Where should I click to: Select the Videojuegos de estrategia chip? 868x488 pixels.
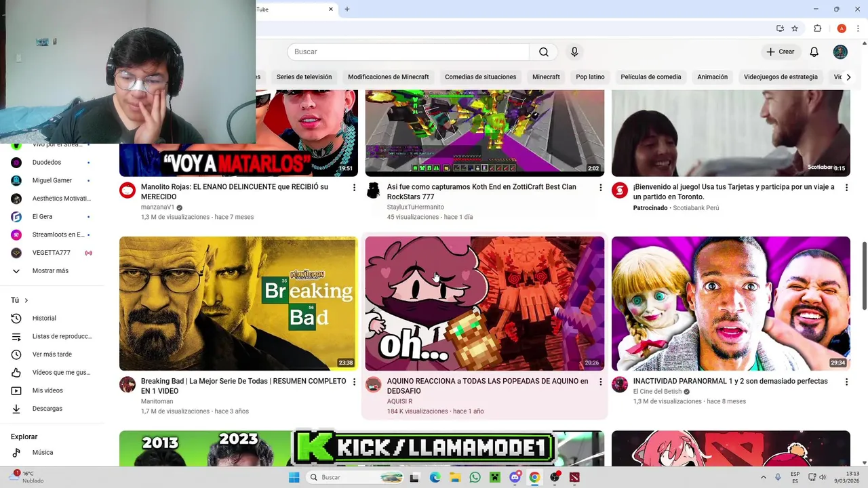tap(781, 77)
